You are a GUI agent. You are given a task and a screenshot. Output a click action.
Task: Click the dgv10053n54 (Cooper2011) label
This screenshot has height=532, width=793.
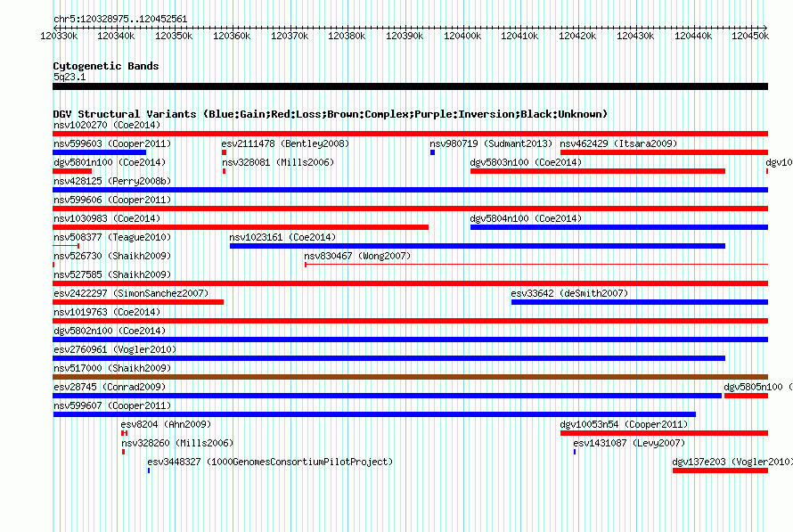point(624,424)
